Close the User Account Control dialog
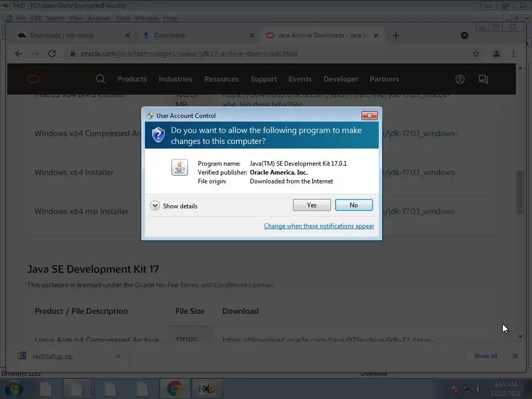 pyautogui.click(x=369, y=116)
